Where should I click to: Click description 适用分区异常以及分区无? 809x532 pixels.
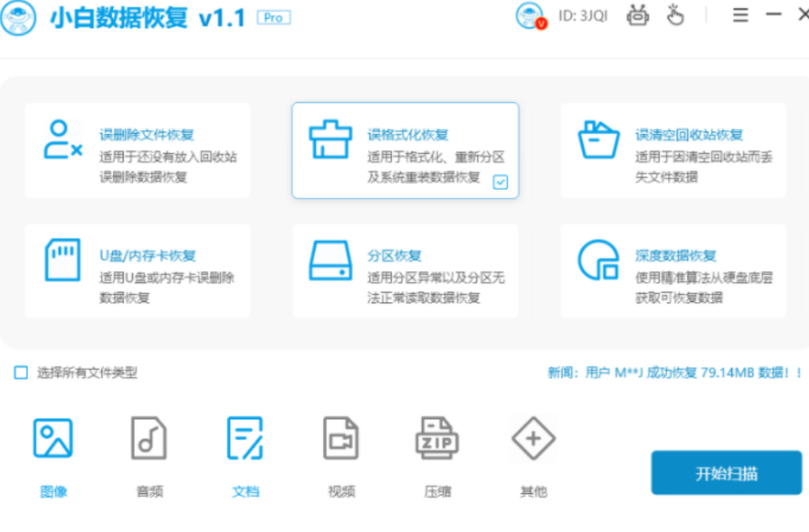point(436,278)
